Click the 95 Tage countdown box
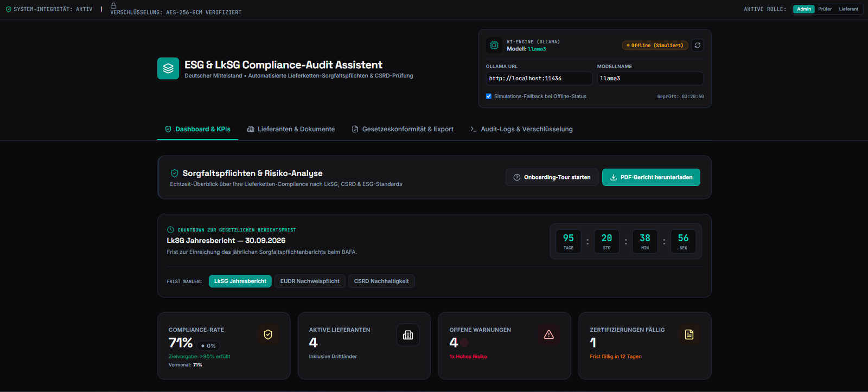The image size is (868, 392). point(569,241)
